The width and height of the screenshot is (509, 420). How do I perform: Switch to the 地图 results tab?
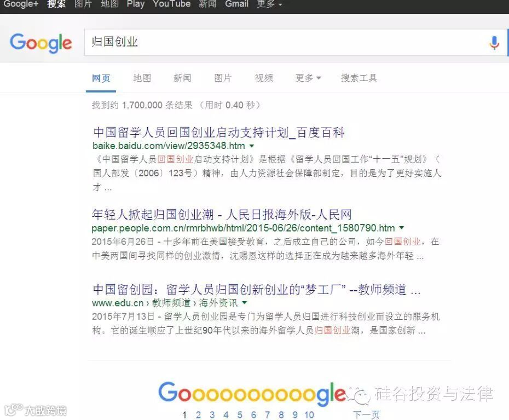(x=142, y=78)
